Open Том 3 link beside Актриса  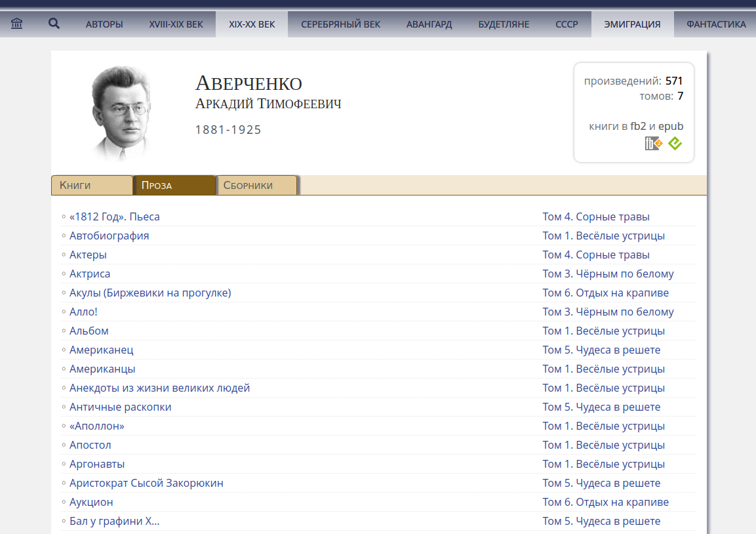(x=608, y=274)
